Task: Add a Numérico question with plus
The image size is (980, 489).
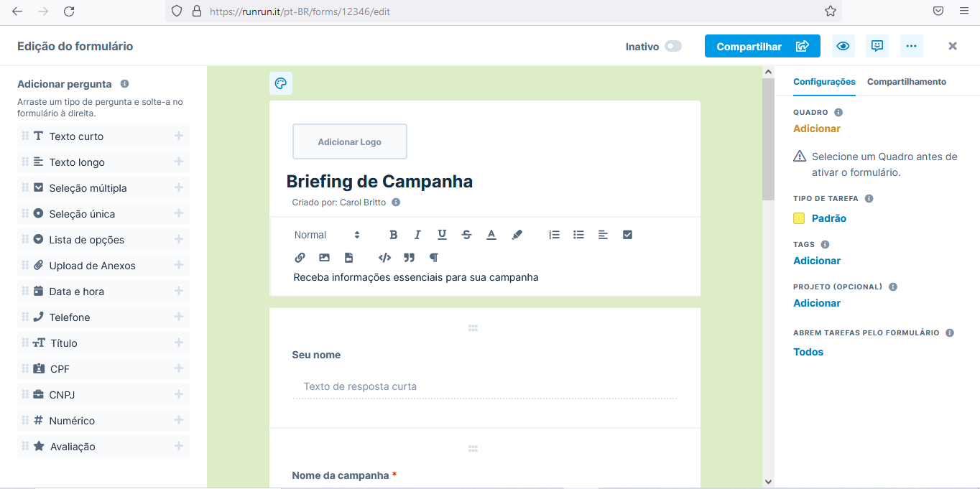Action: point(179,420)
